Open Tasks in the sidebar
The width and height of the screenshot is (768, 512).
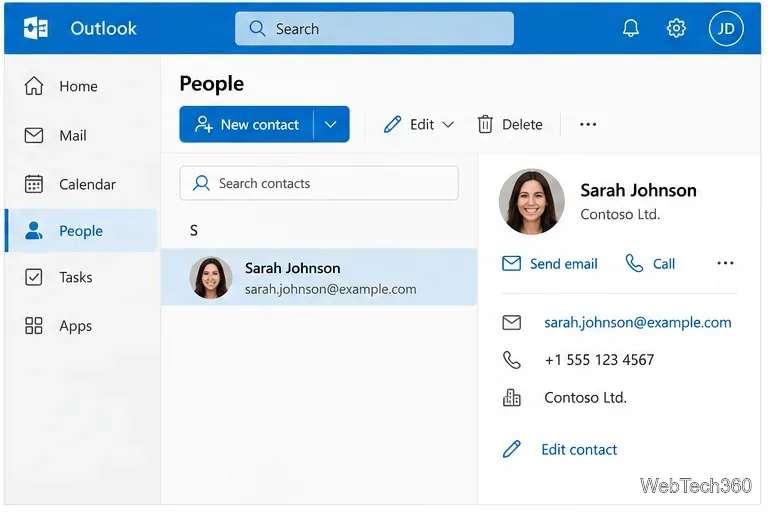(x=81, y=277)
